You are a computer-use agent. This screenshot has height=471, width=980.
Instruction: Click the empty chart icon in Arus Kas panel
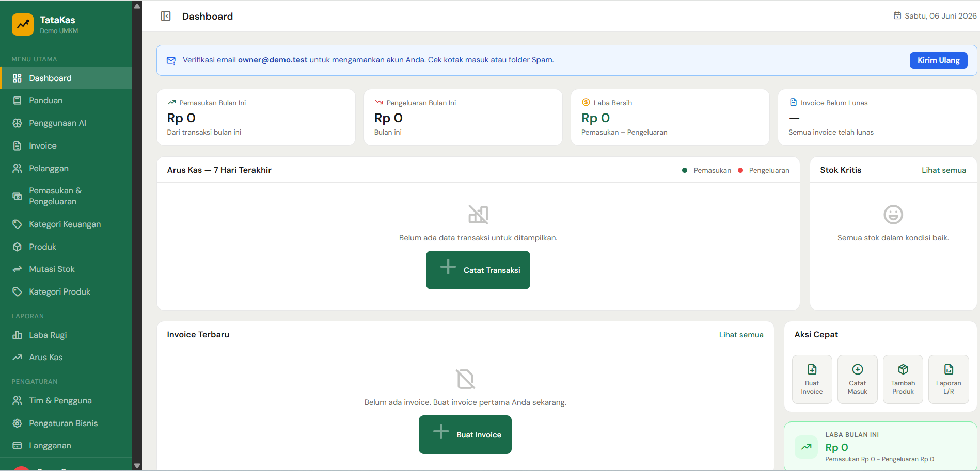478,214
